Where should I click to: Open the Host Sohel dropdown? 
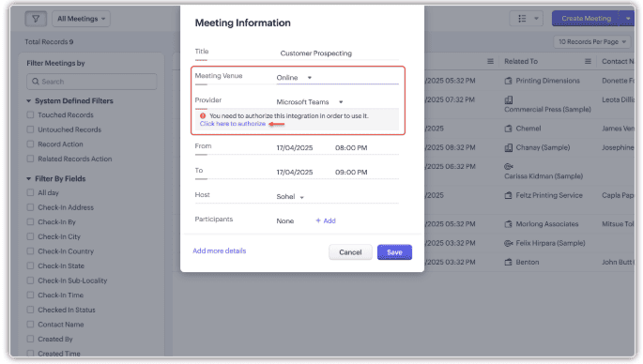(290, 197)
